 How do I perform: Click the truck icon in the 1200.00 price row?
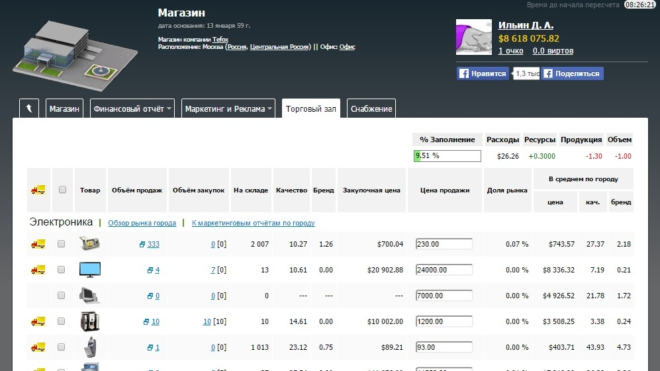coord(38,322)
